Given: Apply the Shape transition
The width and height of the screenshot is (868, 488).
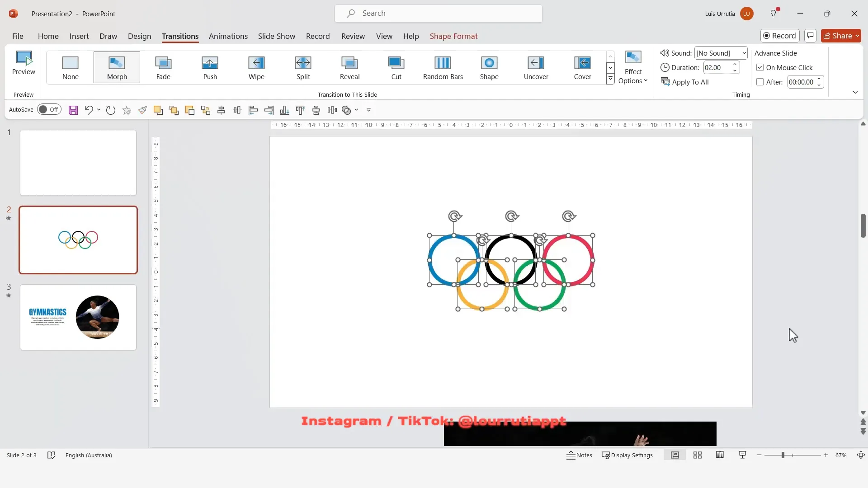Looking at the screenshot, I should 489,67.
